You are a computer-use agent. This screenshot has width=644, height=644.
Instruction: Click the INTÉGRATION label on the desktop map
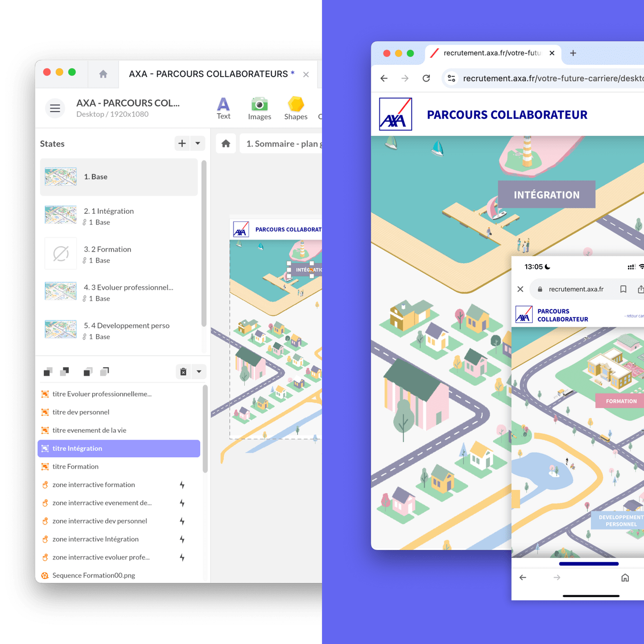click(x=547, y=195)
